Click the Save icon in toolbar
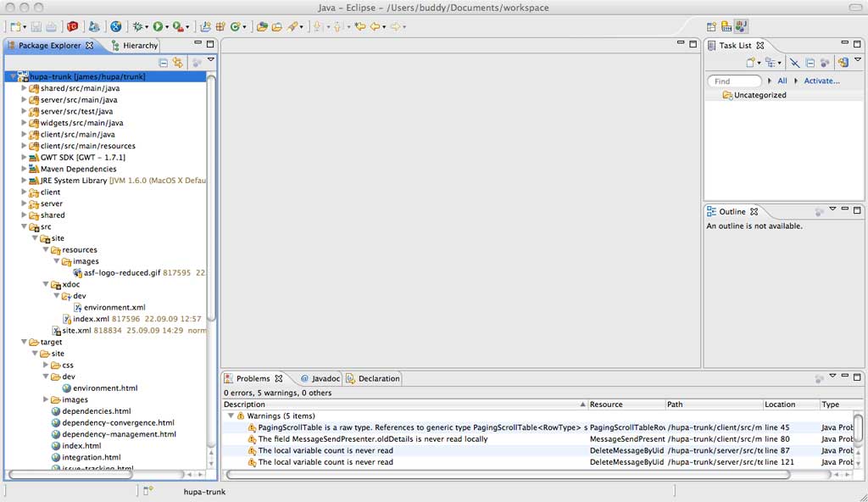The image size is (868, 502). pos(36,26)
